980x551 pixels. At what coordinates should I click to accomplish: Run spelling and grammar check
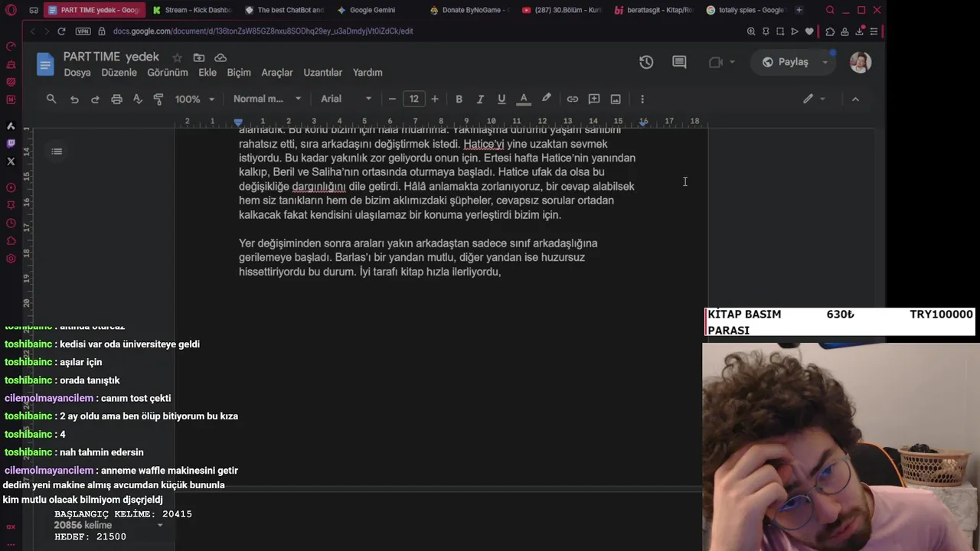[138, 99]
